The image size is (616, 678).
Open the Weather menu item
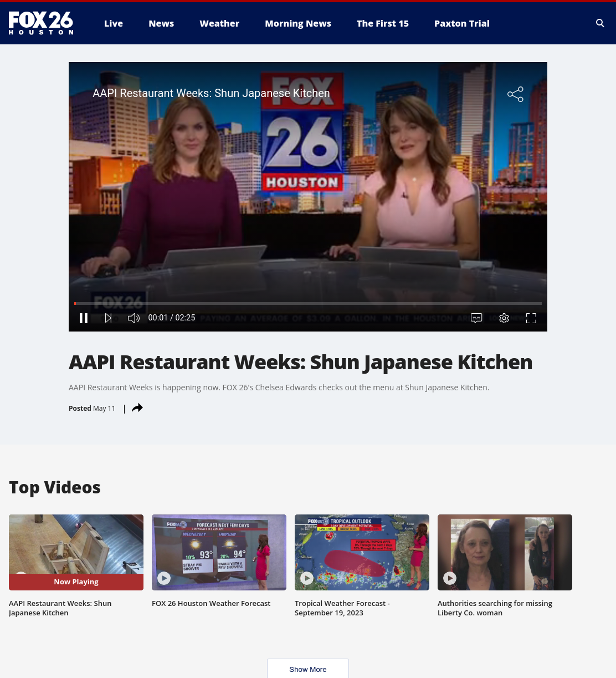[219, 23]
